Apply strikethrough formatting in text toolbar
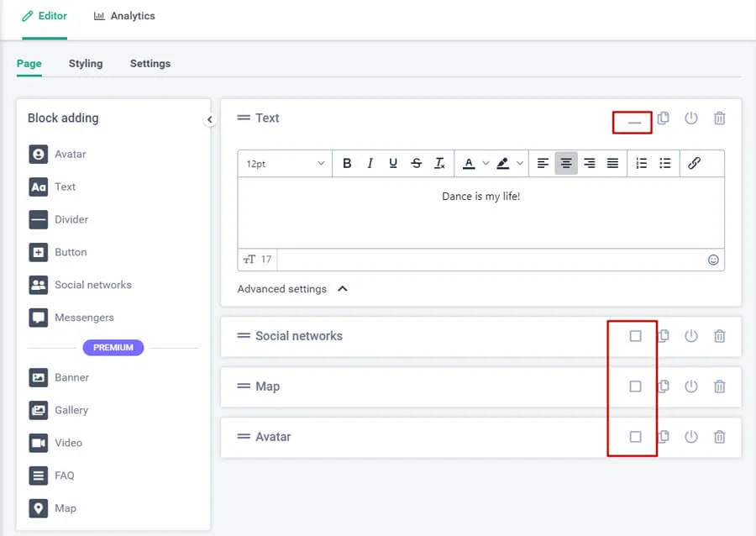 point(417,164)
